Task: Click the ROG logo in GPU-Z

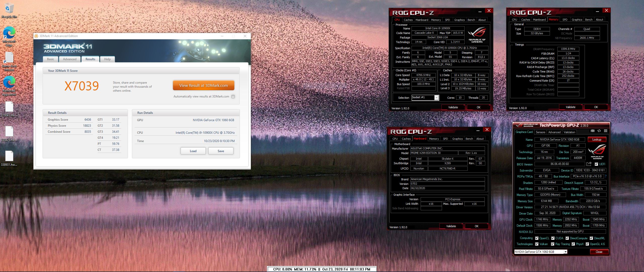Action: tap(597, 151)
